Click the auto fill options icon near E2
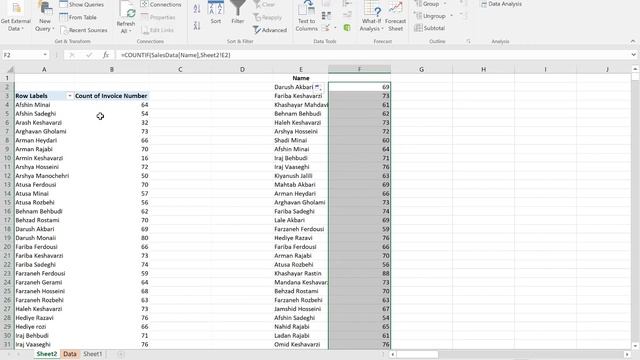Viewport: 640px width, 360px height. click(x=318, y=87)
